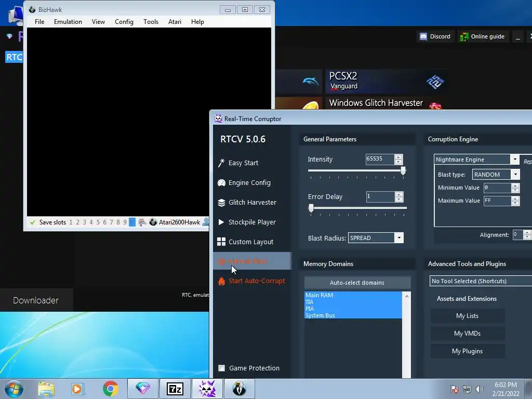532x399 pixels.
Task: Click the PCSX2 Vanguard logo icon
Action: [435, 82]
